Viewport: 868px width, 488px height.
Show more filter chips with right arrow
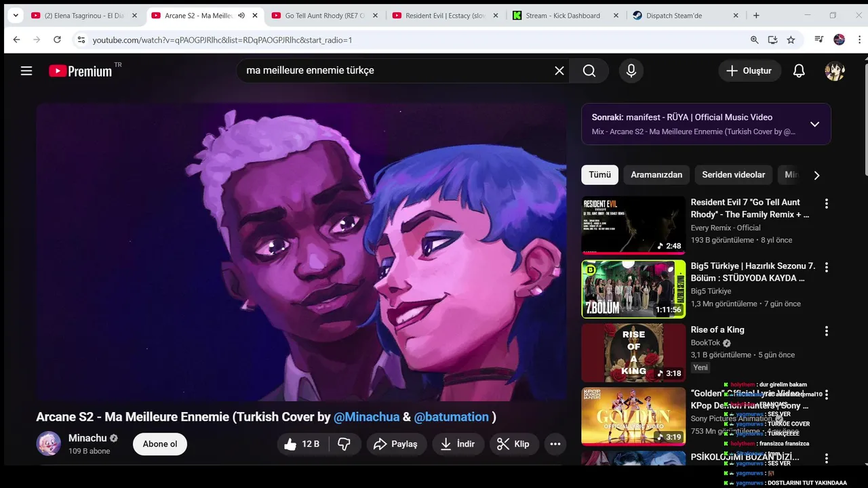(816, 175)
